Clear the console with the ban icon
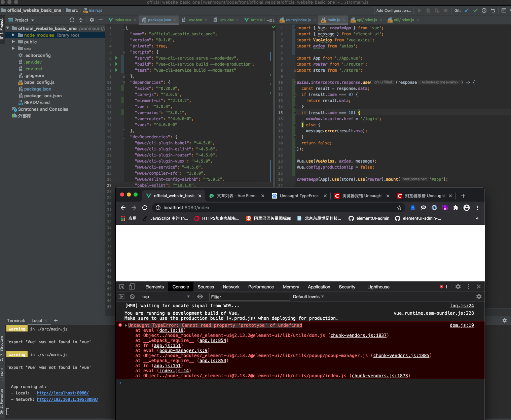 pyautogui.click(x=132, y=296)
